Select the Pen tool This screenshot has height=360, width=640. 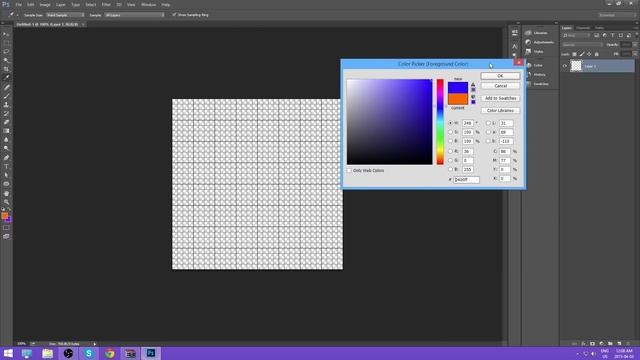[6, 158]
